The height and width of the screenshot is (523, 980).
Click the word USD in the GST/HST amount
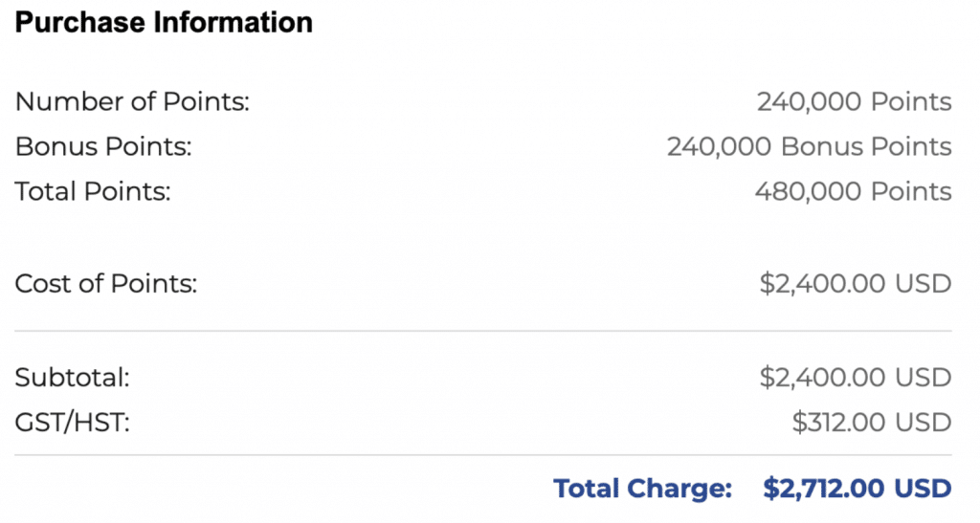pyautogui.click(x=924, y=422)
